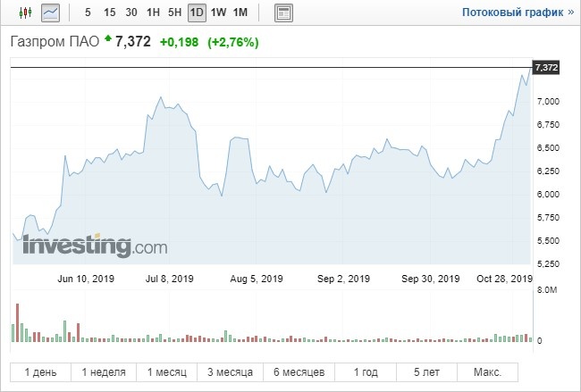Click the current price label 7,372 on axis

pos(546,67)
